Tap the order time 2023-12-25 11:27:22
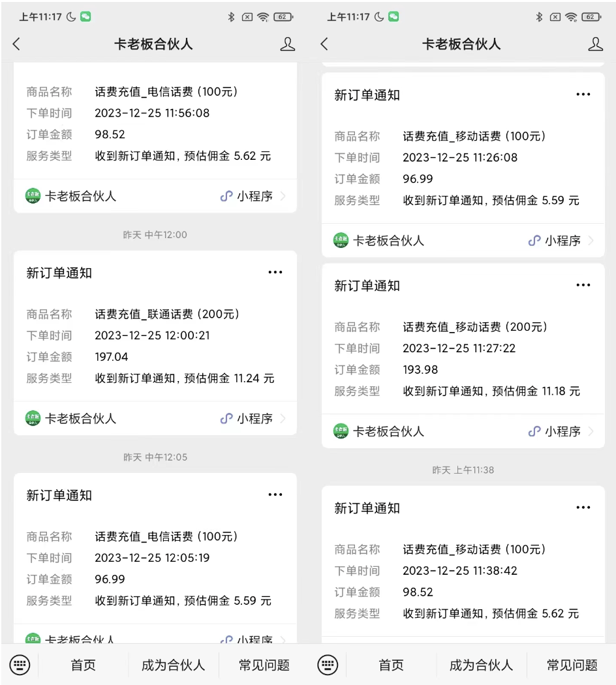The image size is (616, 685). (x=459, y=348)
